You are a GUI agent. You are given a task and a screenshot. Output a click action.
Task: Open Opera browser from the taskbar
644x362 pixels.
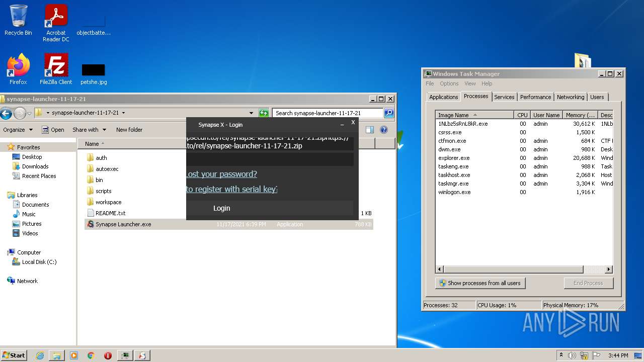click(108, 355)
